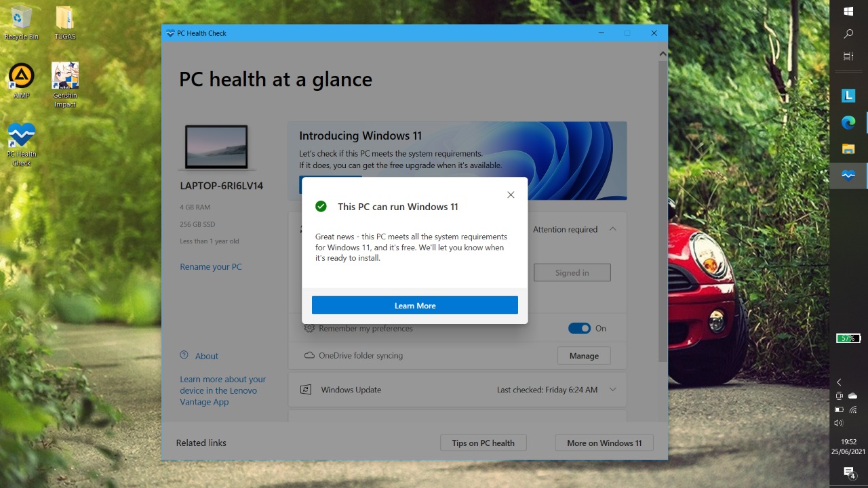Click the 57% battery indicator
The width and height of the screenshot is (868, 488).
click(x=848, y=338)
